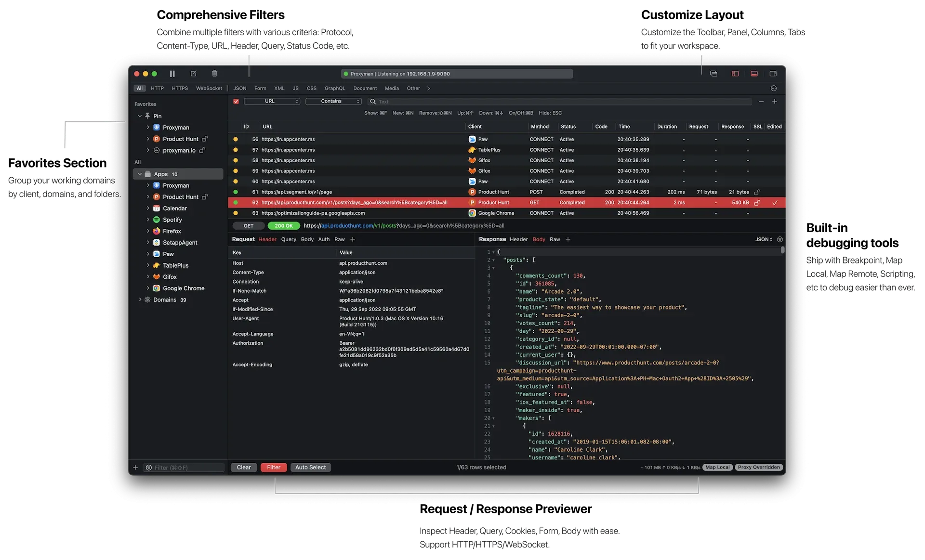Open the Contains condition dropdown
Viewport: 925px width, 560px height.
[x=333, y=102]
